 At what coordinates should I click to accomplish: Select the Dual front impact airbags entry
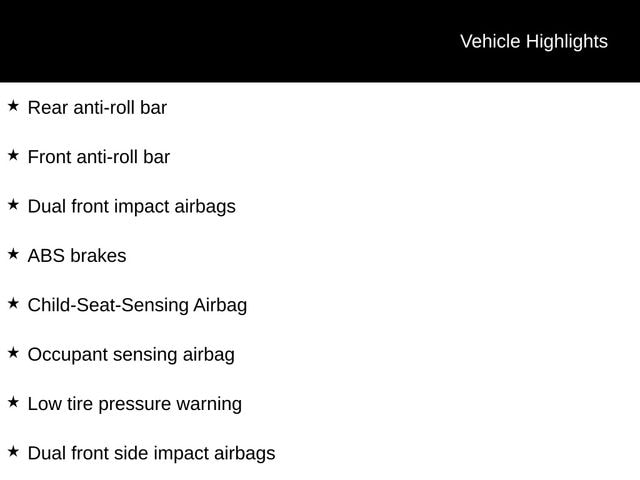pos(131,206)
